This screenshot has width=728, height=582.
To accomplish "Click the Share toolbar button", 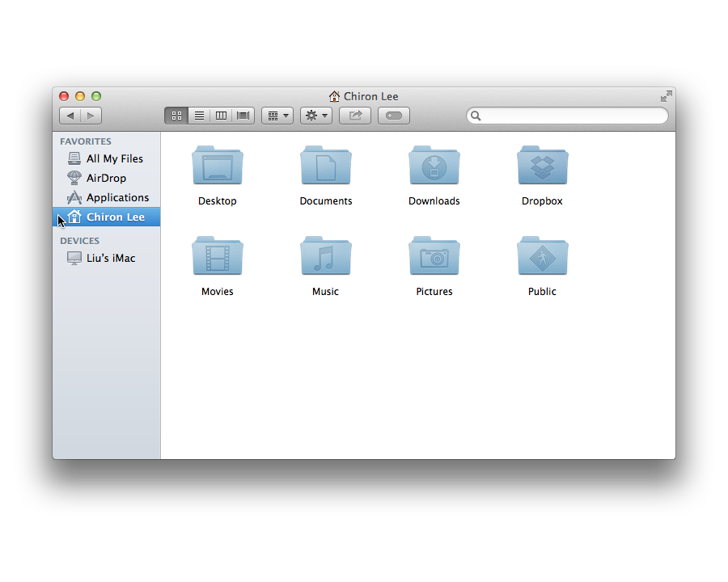I will coord(354,116).
